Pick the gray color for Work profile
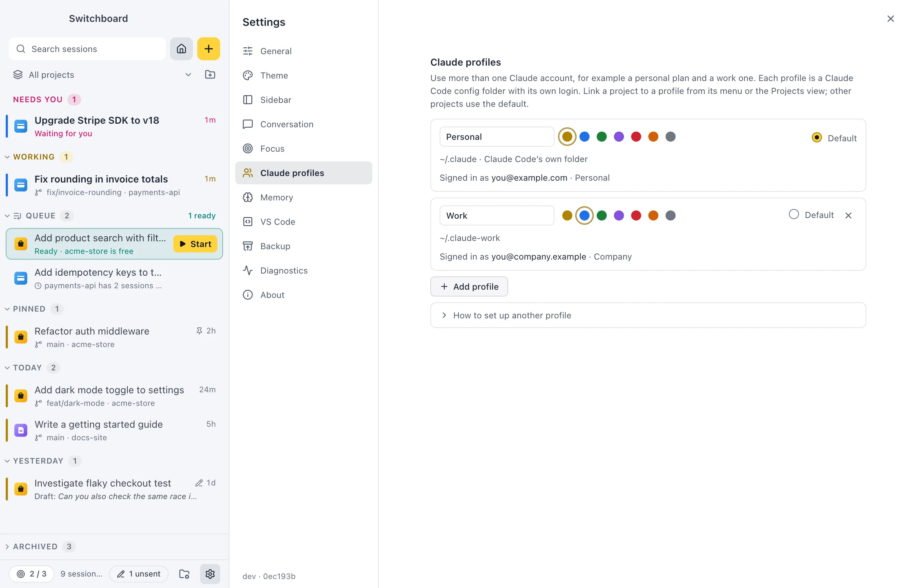The height and width of the screenshot is (588, 918). (x=670, y=215)
